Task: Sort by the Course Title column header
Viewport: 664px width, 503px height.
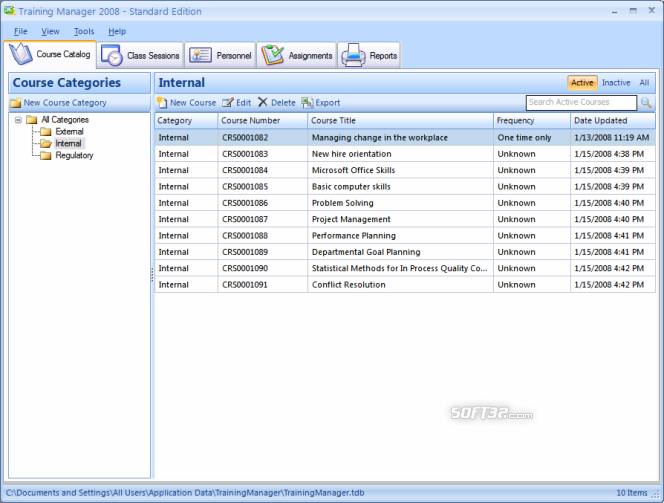Action: coord(401,121)
